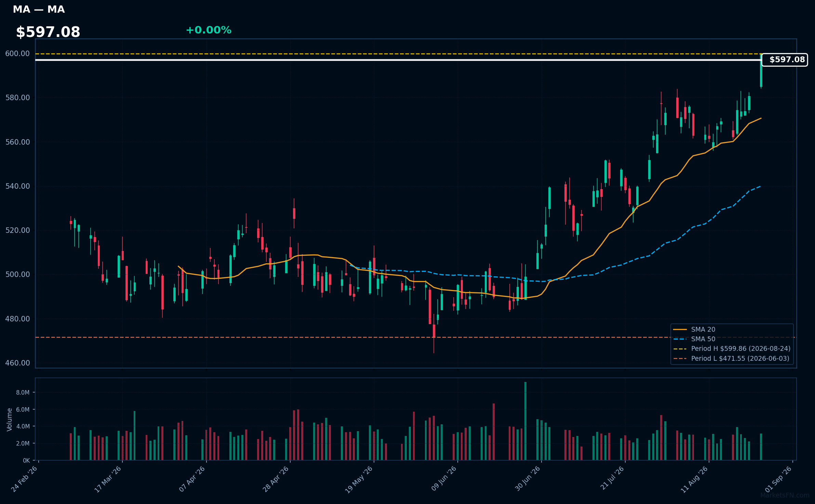This screenshot has height=504, width=815.
Task: Select the SMA 50 legend entry
Action: click(x=694, y=339)
